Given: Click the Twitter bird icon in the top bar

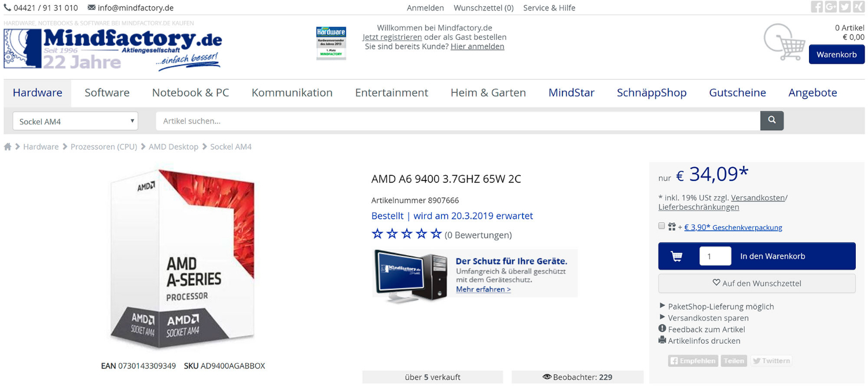Looking at the screenshot, I should 845,7.
